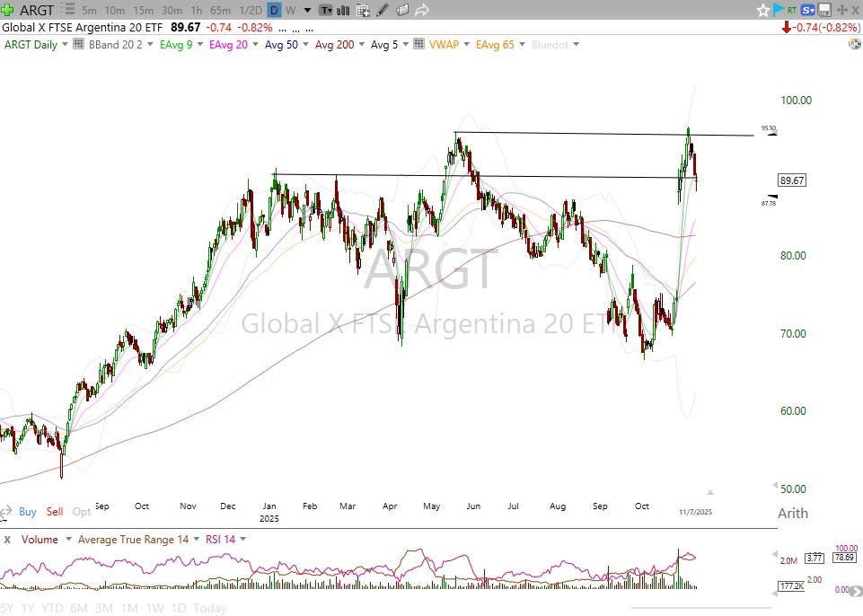Image resolution: width=863 pixels, height=616 pixels.
Task: Expand the Avg 5 indicator dropdown
Action: click(x=406, y=44)
